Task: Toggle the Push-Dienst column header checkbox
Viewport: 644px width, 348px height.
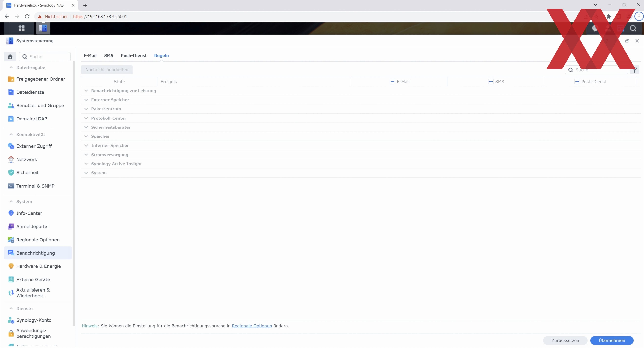Action: [577, 82]
